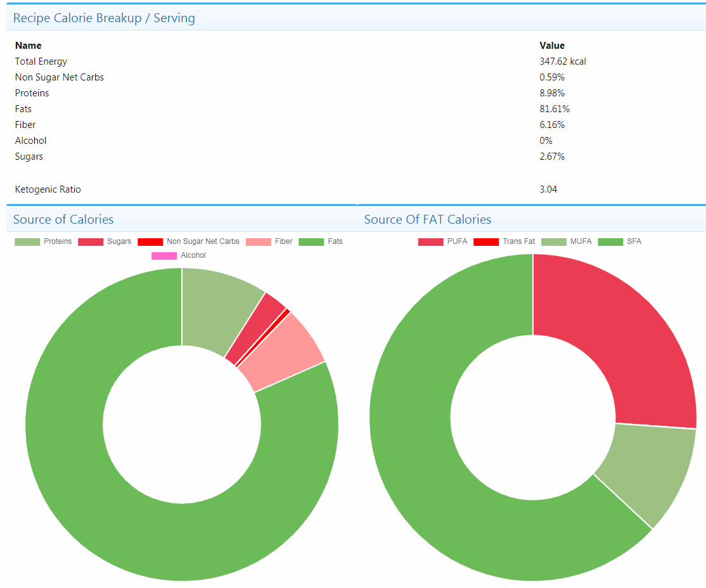Select the "Fats" row label in the table
This screenshot has width=706, height=588.
point(23,109)
